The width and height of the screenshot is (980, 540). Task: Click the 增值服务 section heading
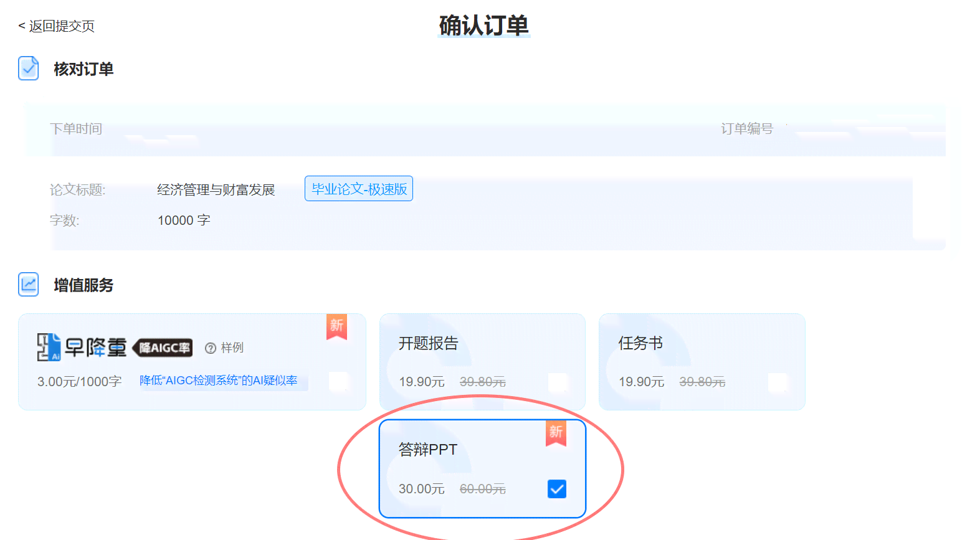click(x=83, y=285)
